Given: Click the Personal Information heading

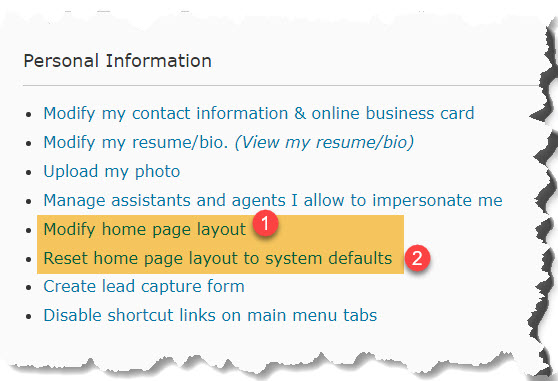Looking at the screenshot, I should (x=117, y=61).
